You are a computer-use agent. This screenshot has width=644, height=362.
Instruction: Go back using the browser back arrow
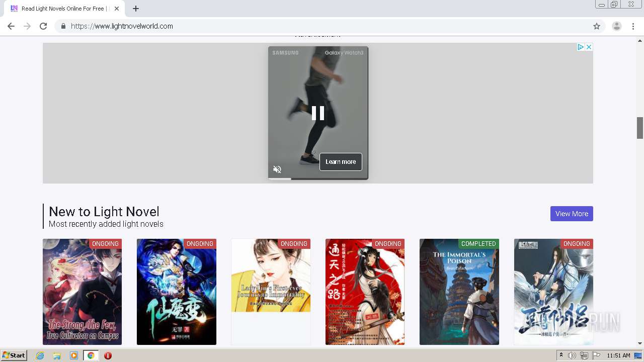[x=11, y=26]
